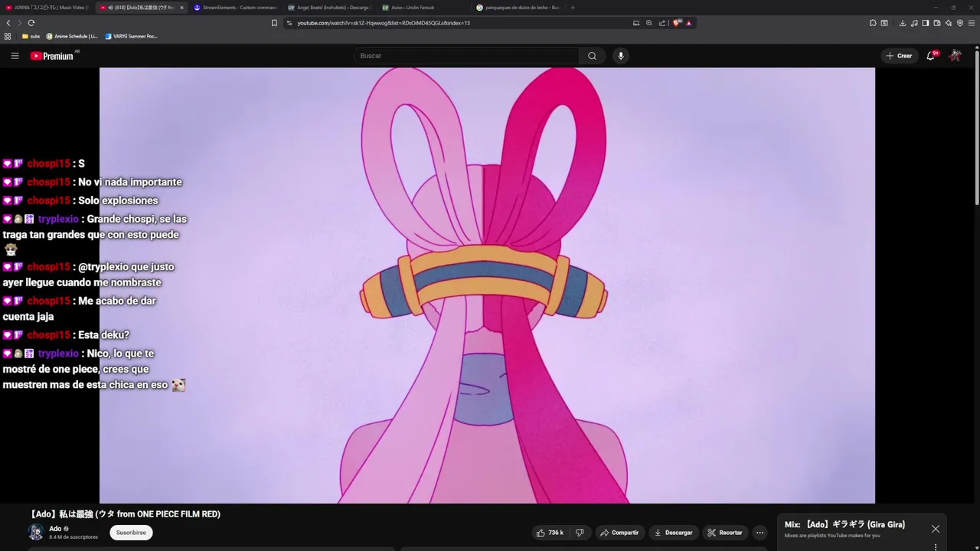This screenshot has width=980, height=551.
Task: Open the Leo AI sparkle icon
Action: [949, 23]
